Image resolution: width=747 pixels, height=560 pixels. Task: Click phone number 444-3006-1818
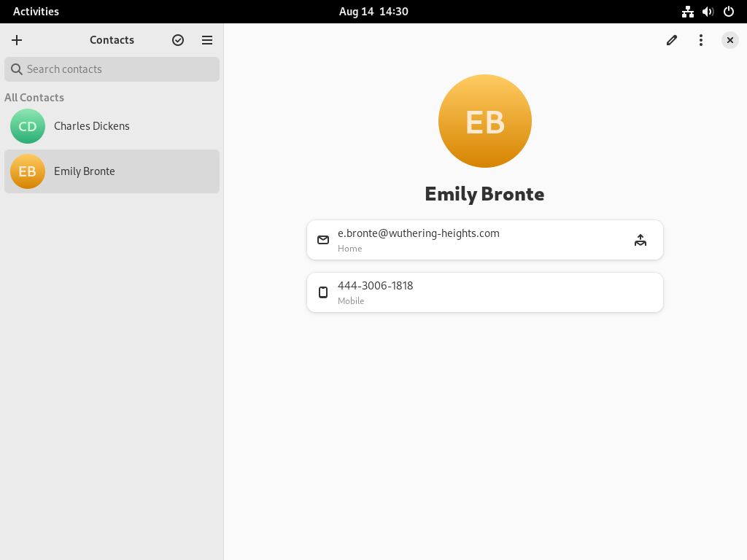pyautogui.click(x=375, y=286)
